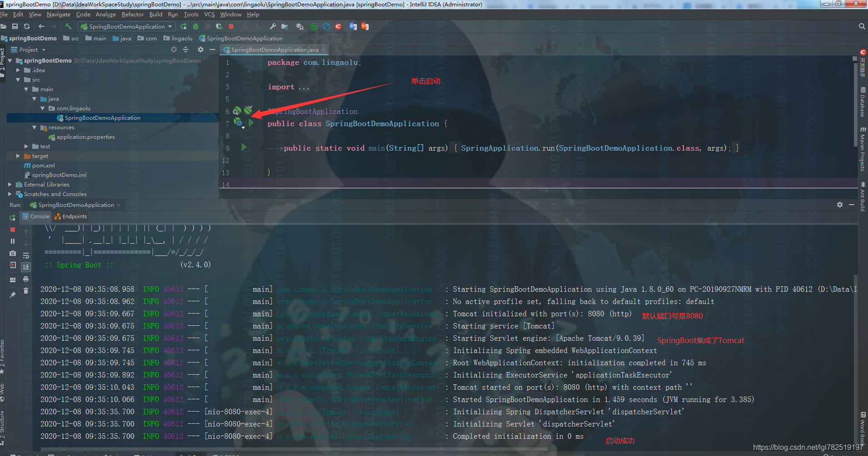Open the Edit menu
Image resolution: width=868 pixels, height=456 pixels.
click(18, 15)
